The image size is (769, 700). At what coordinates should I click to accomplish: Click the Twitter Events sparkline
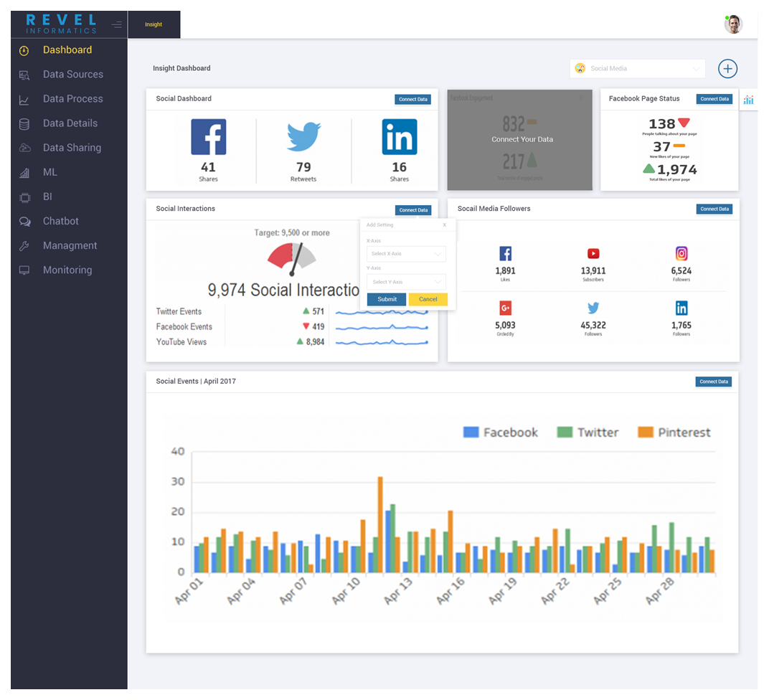point(382,312)
